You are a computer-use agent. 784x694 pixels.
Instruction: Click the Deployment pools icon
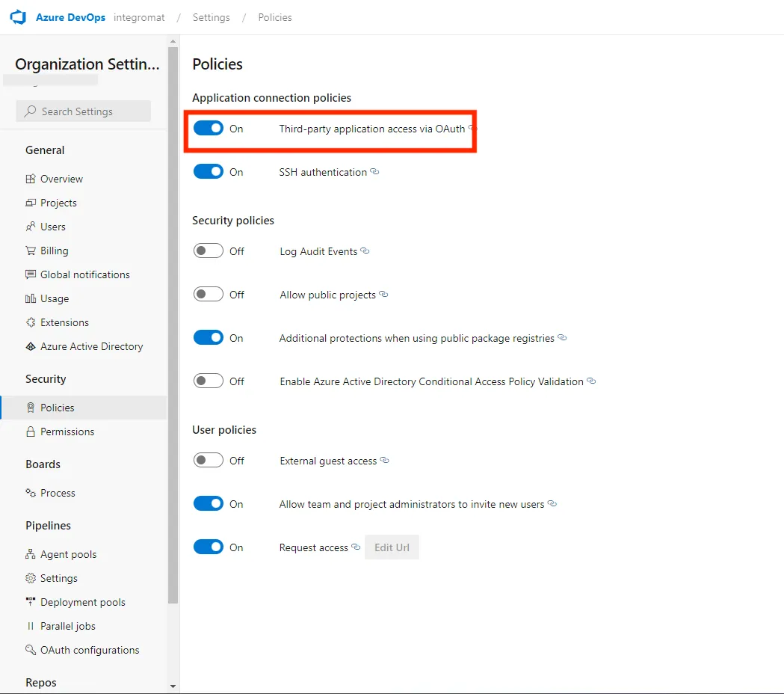pyautogui.click(x=31, y=602)
